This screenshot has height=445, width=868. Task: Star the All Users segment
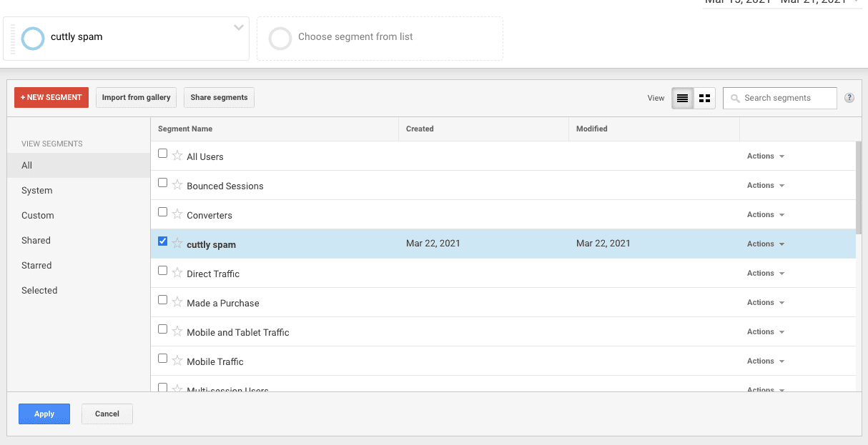[x=177, y=155]
